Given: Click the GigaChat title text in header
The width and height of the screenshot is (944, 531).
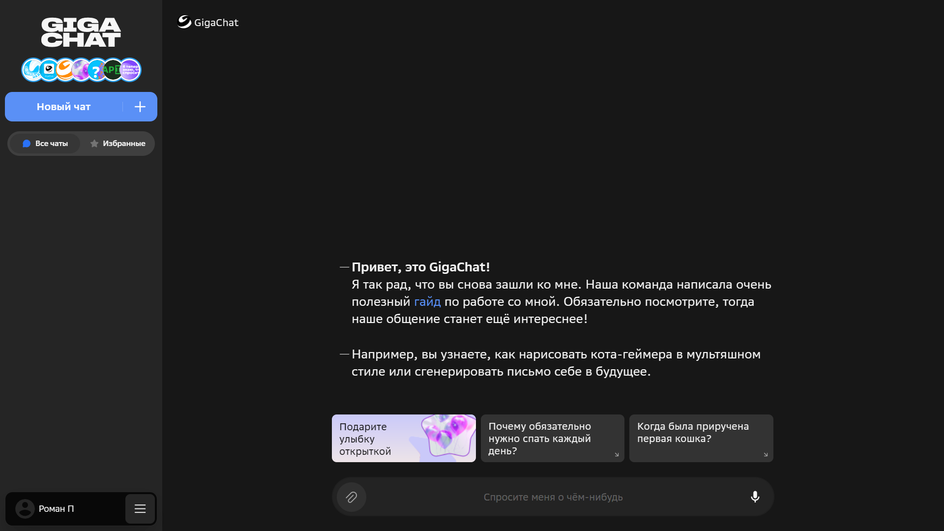Looking at the screenshot, I should tap(216, 22).
